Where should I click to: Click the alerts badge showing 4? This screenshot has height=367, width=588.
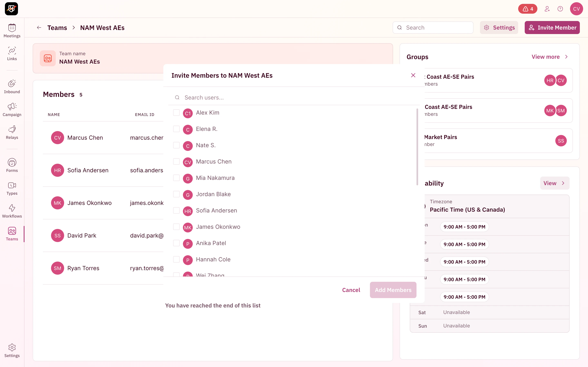(x=528, y=9)
